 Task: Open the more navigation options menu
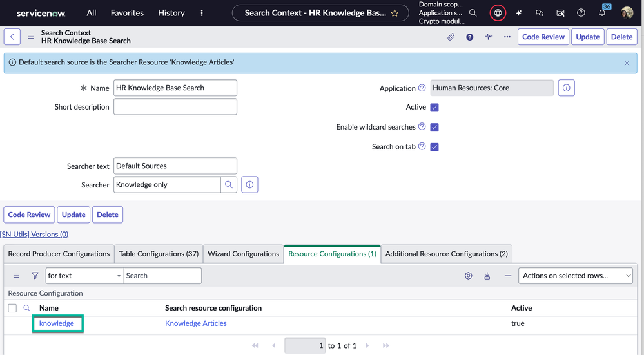tap(202, 13)
